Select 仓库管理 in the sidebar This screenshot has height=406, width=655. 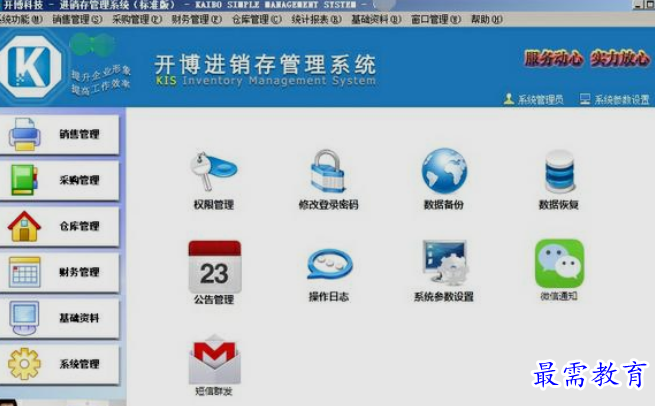tap(59, 226)
